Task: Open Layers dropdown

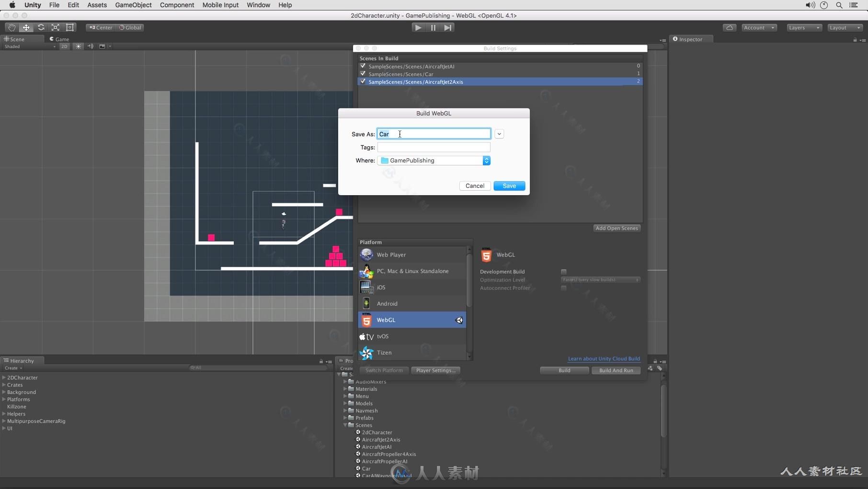Action: (804, 27)
